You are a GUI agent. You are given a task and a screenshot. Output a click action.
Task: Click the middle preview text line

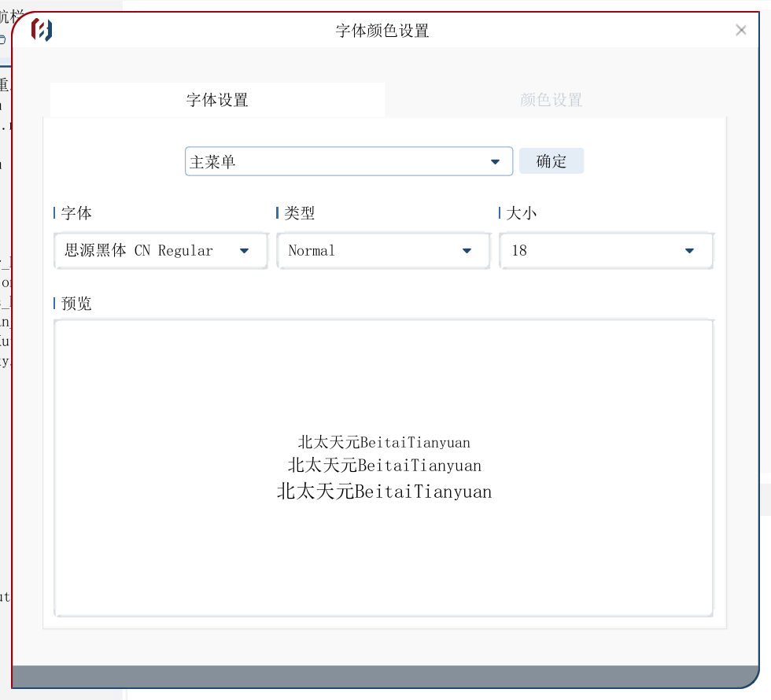coord(384,466)
